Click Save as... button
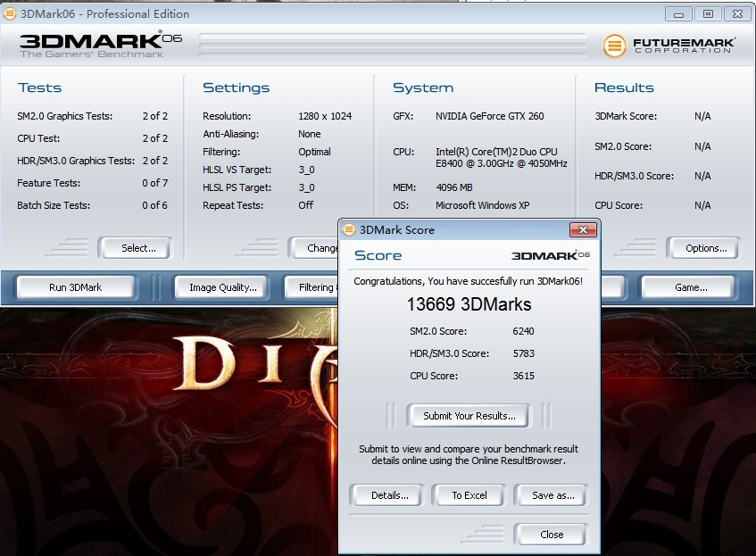The height and width of the screenshot is (556, 756). click(551, 495)
